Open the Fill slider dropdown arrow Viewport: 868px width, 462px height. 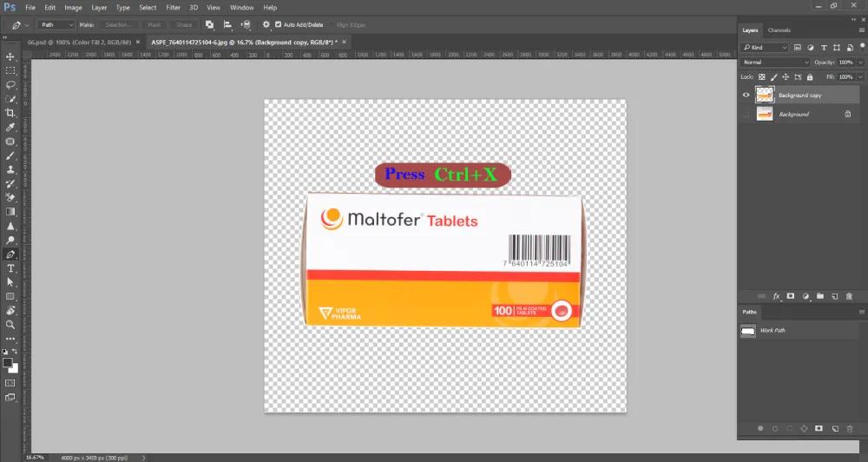coord(860,77)
